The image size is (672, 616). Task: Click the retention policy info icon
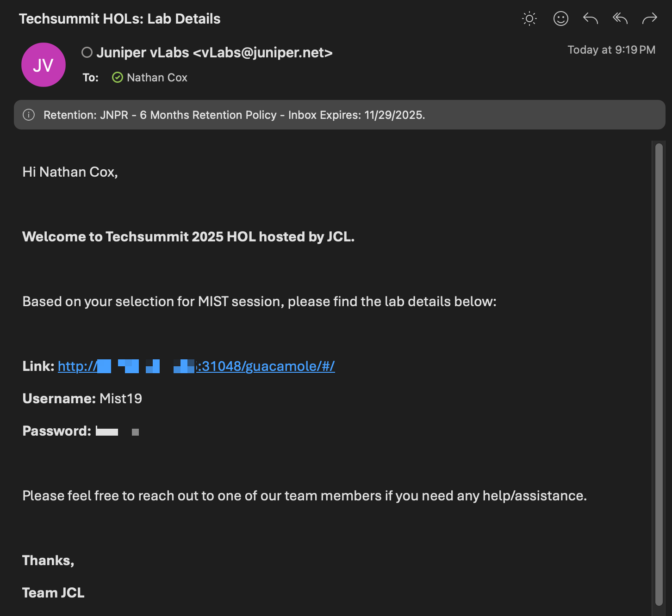[x=29, y=115]
